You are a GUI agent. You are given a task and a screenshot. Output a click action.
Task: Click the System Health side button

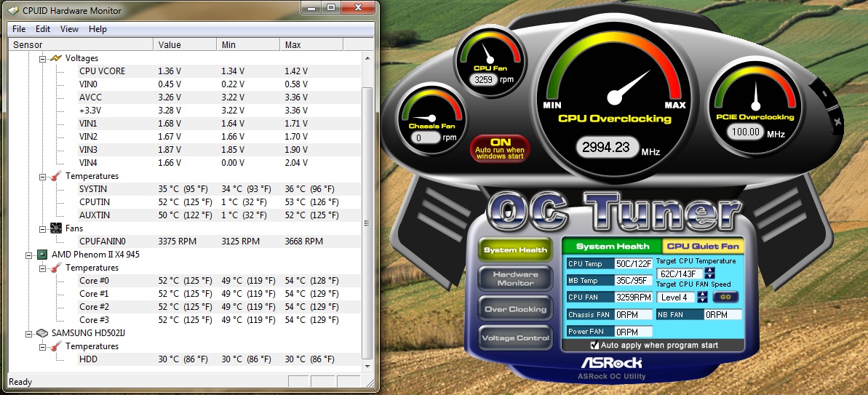515,250
